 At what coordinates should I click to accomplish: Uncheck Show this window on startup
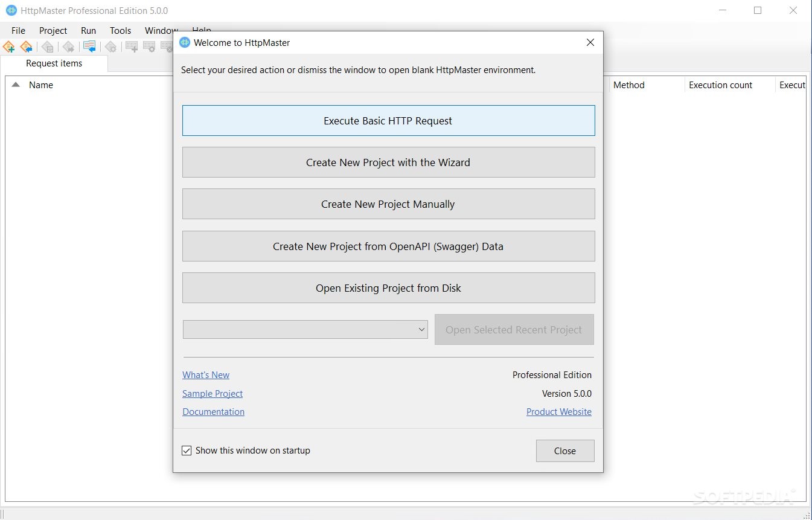(x=187, y=451)
